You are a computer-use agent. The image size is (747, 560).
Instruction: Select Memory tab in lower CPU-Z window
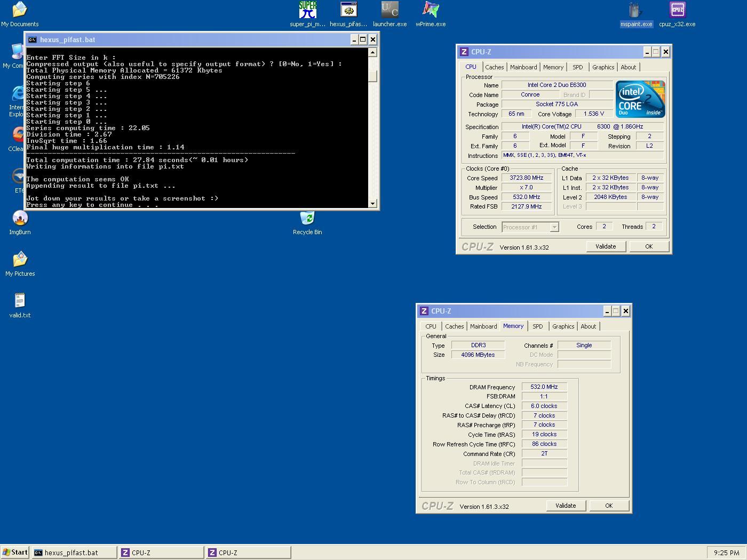pos(513,326)
